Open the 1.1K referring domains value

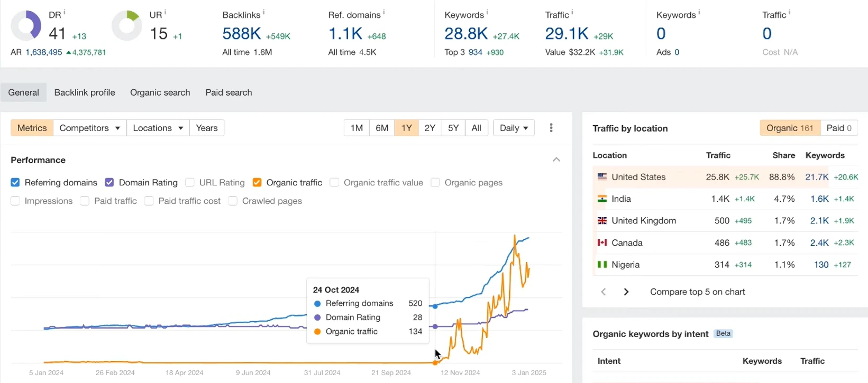pos(345,34)
